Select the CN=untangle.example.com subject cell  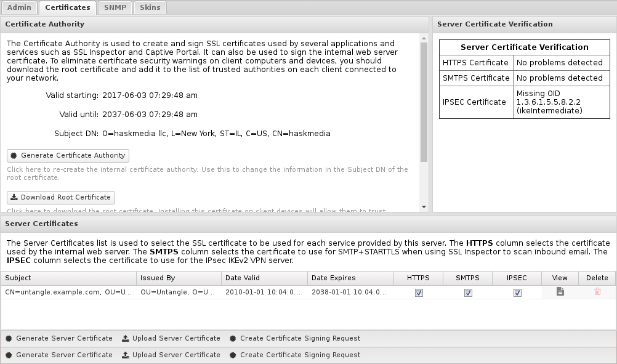click(x=68, y=292)
